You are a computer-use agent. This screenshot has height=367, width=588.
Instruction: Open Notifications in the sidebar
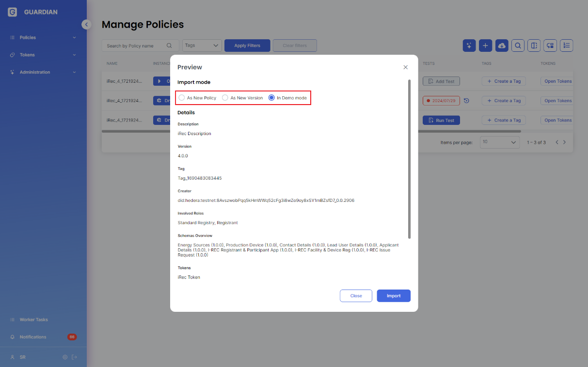tap(33, 337)
